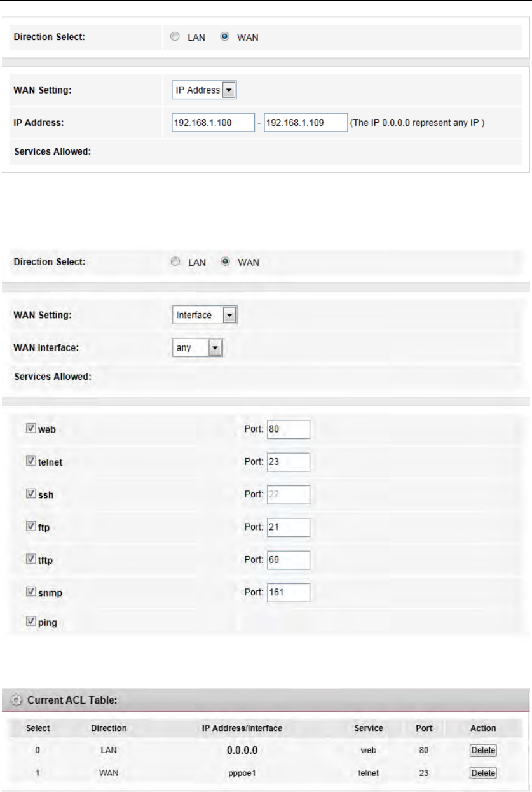Click the snmp Port field showing 161
532x792 pixels.
288,592
